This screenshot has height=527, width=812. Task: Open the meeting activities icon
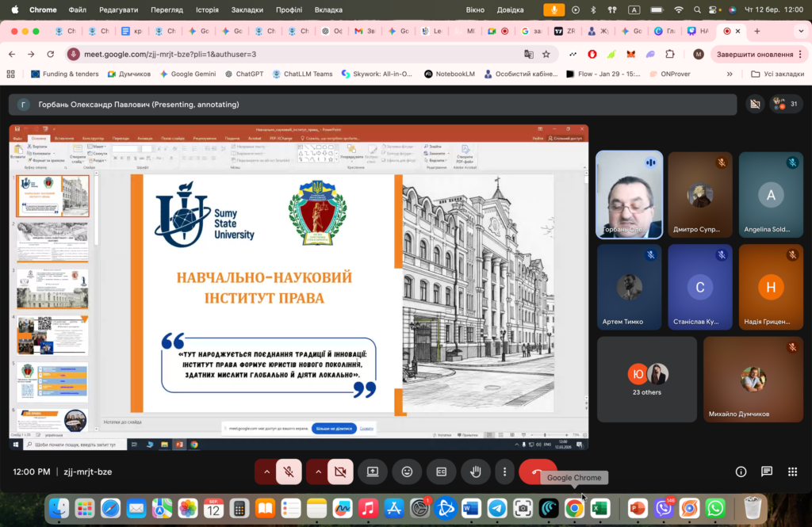[x=792, y=472]
